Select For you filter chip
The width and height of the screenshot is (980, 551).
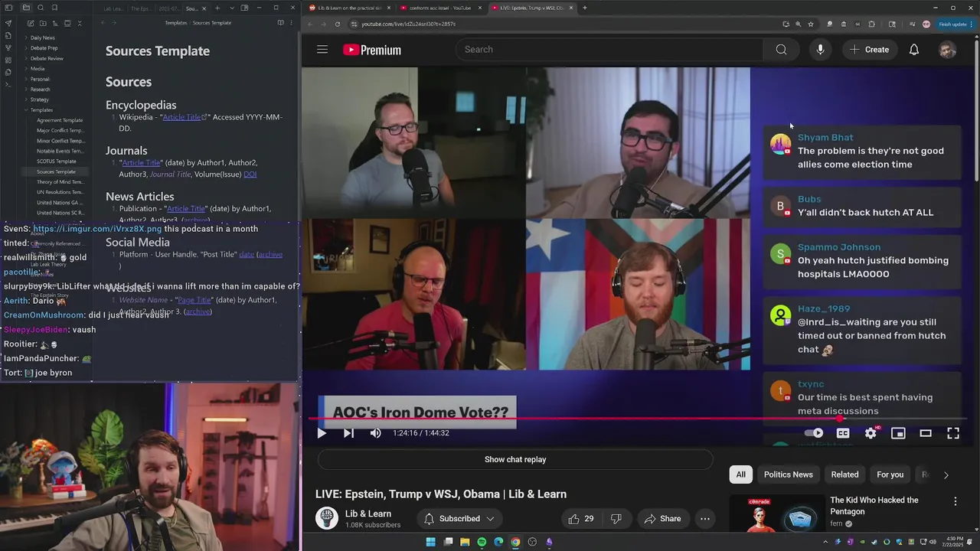pos(890,474)
